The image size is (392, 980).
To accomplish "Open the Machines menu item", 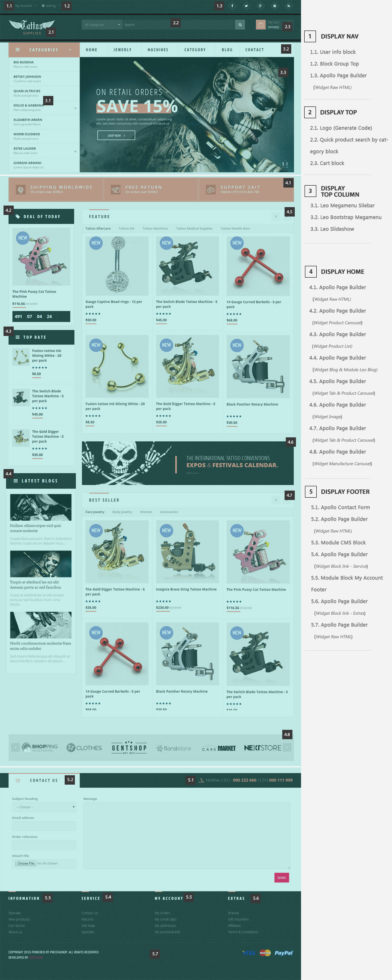I will coord(158,50).
